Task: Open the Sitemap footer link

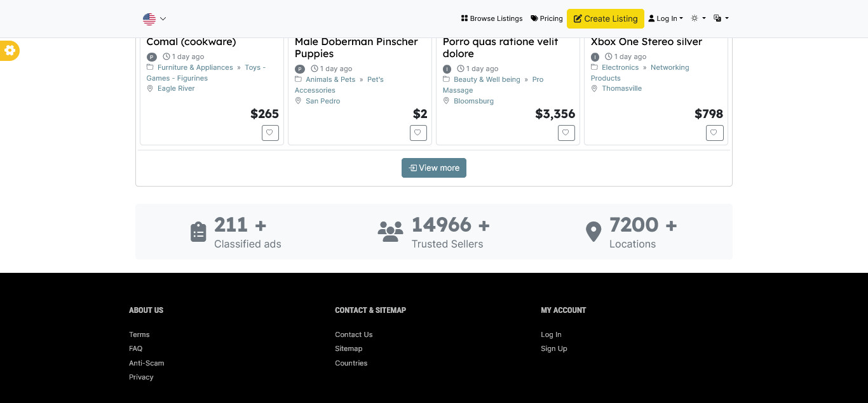Action: [349, 348]
